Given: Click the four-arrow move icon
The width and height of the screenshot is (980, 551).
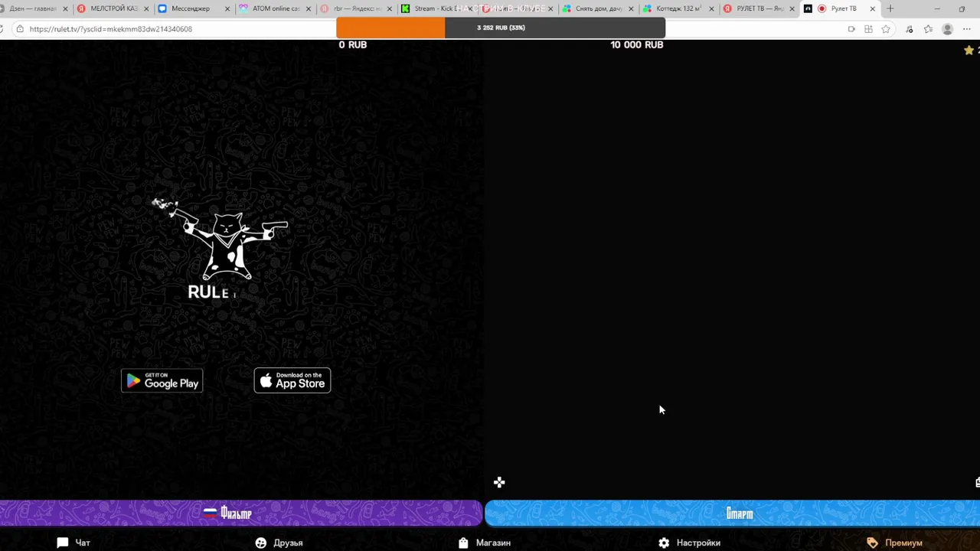Looking at the screenshot, I should click(499, 482).
